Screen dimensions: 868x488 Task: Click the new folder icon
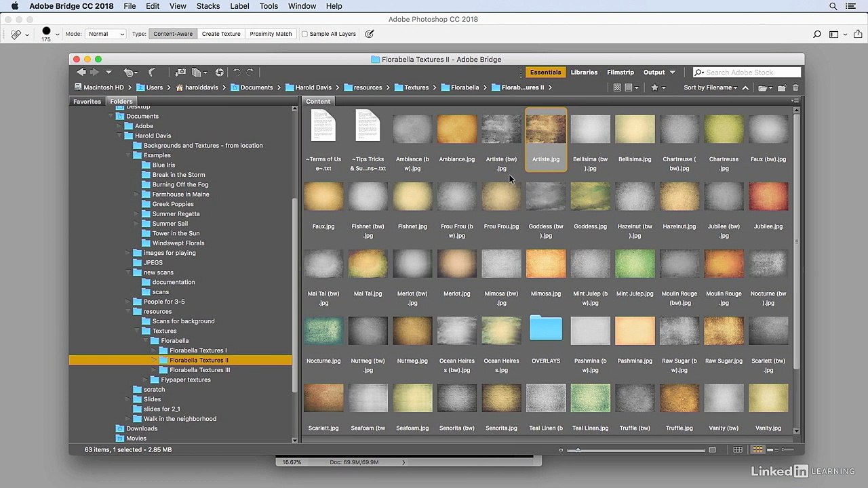click(782, 87)
